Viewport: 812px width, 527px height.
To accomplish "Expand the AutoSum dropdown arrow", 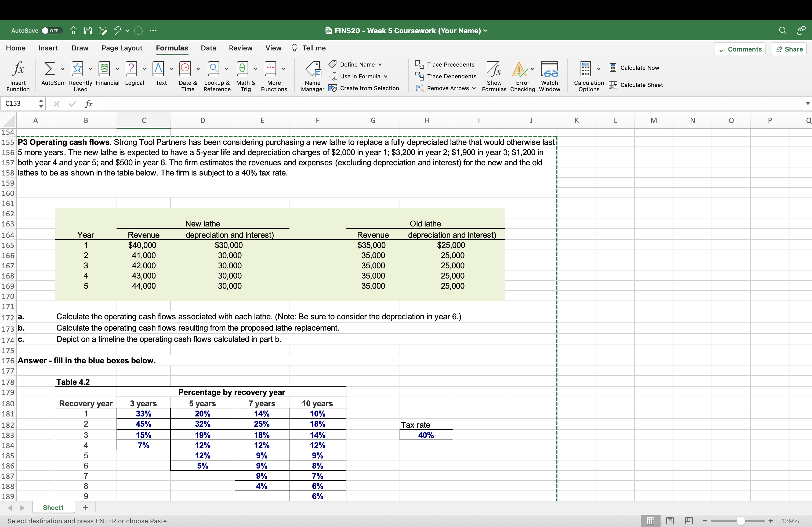I will click(63, 69).
